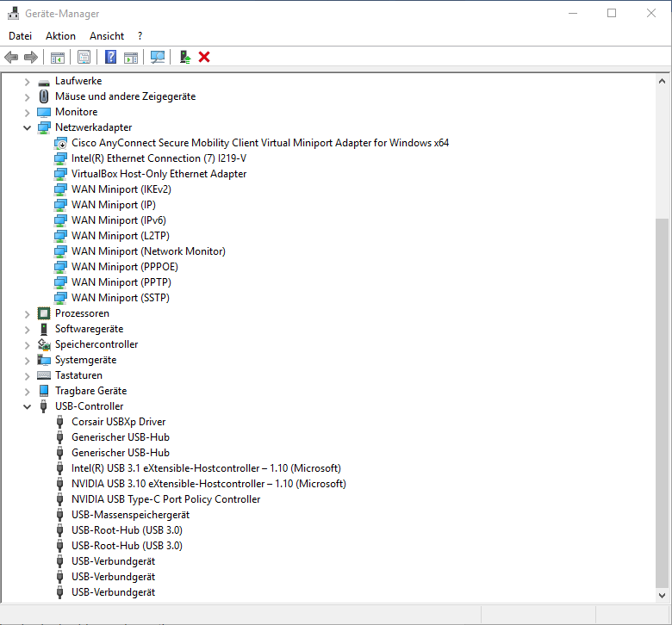Click the Systemgeräte folder icon

pyautogui.click(x=44, y=360)
